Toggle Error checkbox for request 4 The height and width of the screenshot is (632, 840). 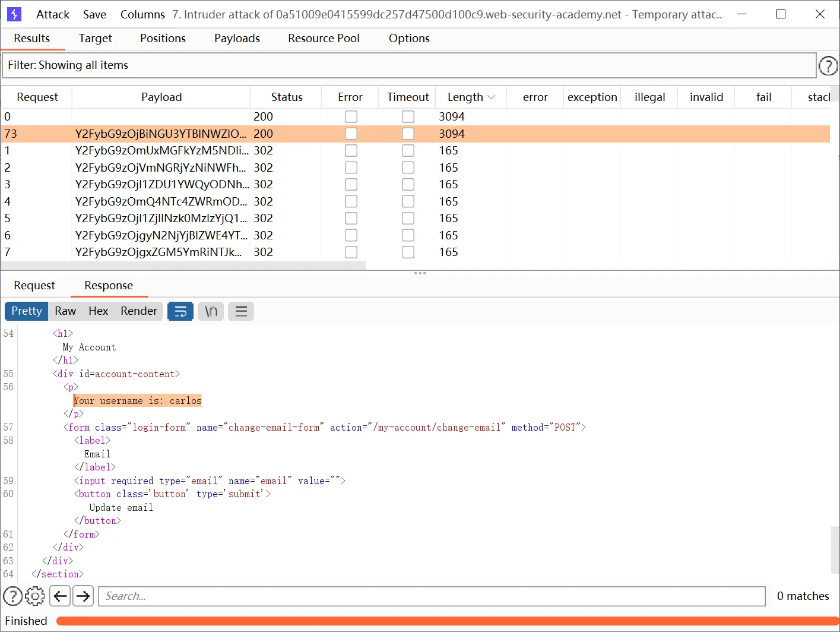point(351,201)
